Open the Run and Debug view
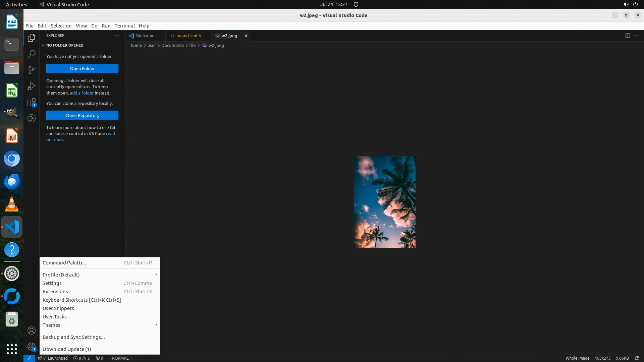Image resolution: width=644 pixels, height=362 pixels. click(x=32, y=86)
